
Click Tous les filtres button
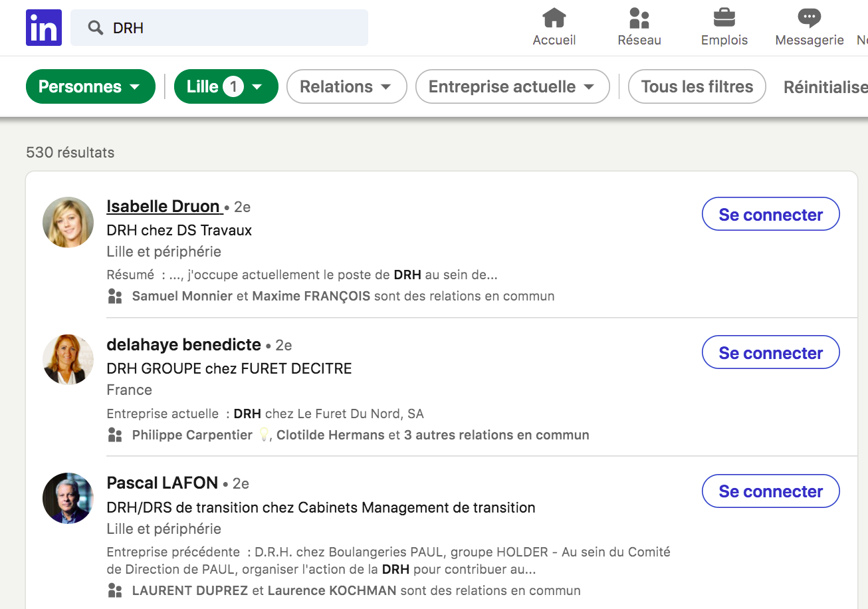click(x=697, y=86)
